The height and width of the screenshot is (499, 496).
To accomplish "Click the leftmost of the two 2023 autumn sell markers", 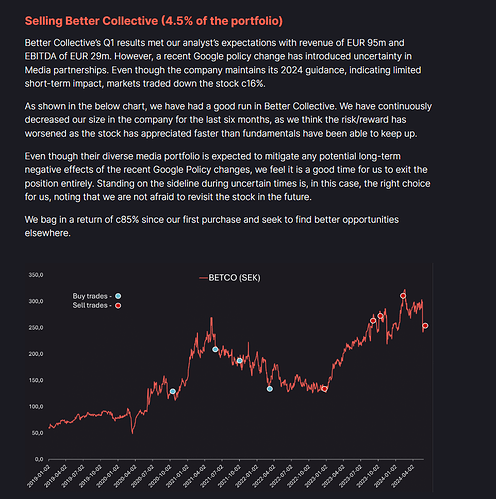I will tap(373, 321).
